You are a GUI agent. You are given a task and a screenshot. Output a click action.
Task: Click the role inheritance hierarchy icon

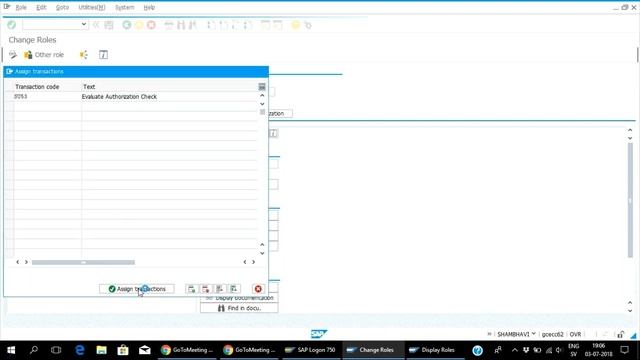pyautogui.click(x=84, y=55)
